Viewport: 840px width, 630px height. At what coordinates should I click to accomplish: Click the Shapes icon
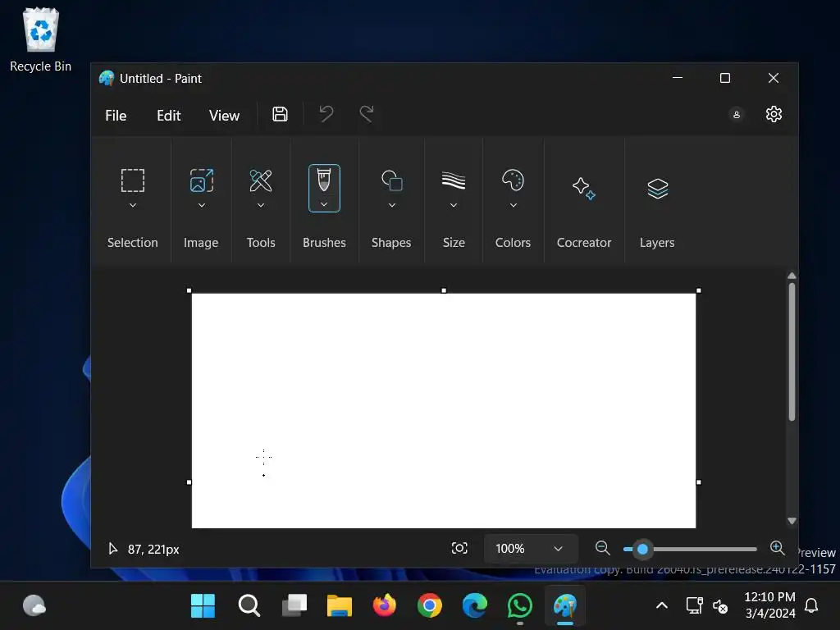click(391, 180)
